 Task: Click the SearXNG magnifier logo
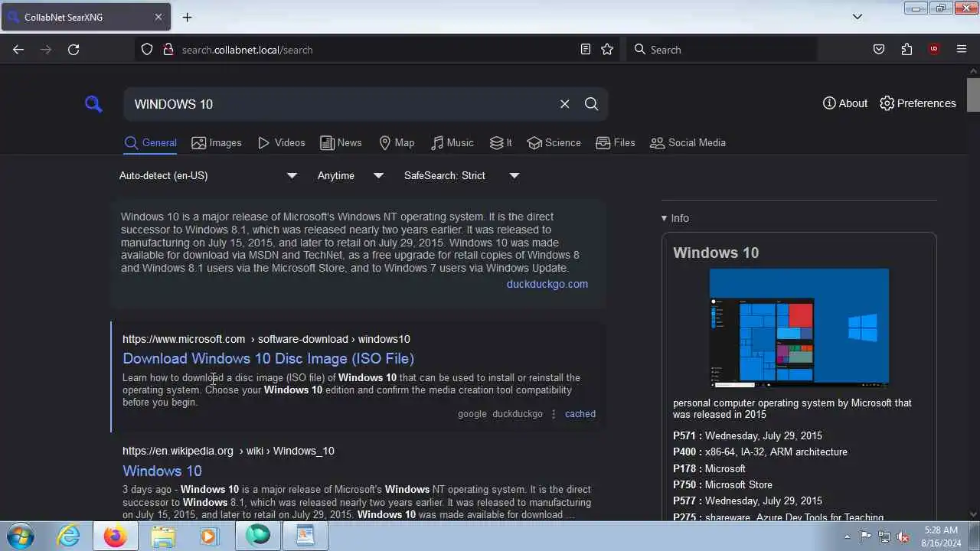93,104
